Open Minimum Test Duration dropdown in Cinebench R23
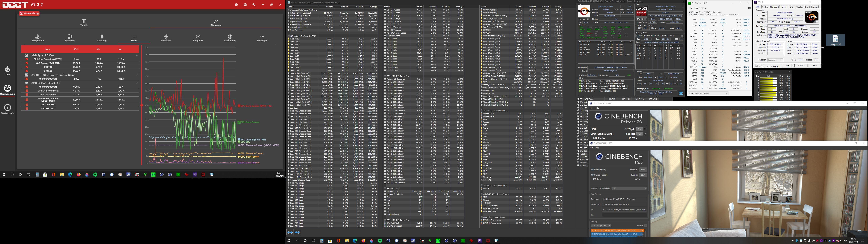The image size is (868, 244). (629, 188)
